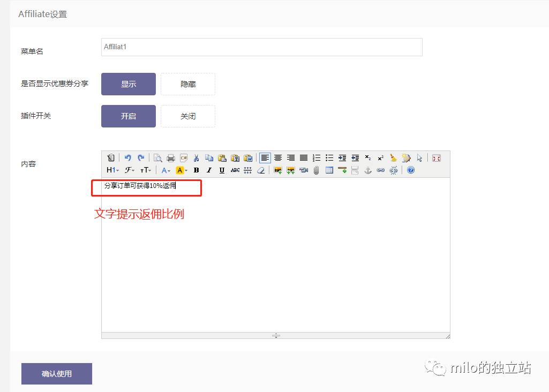Insert a bulleted list

coord(329,158)
